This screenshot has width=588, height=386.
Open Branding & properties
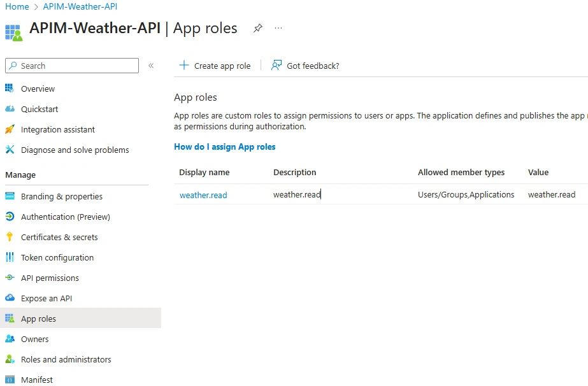pos(62,197)
